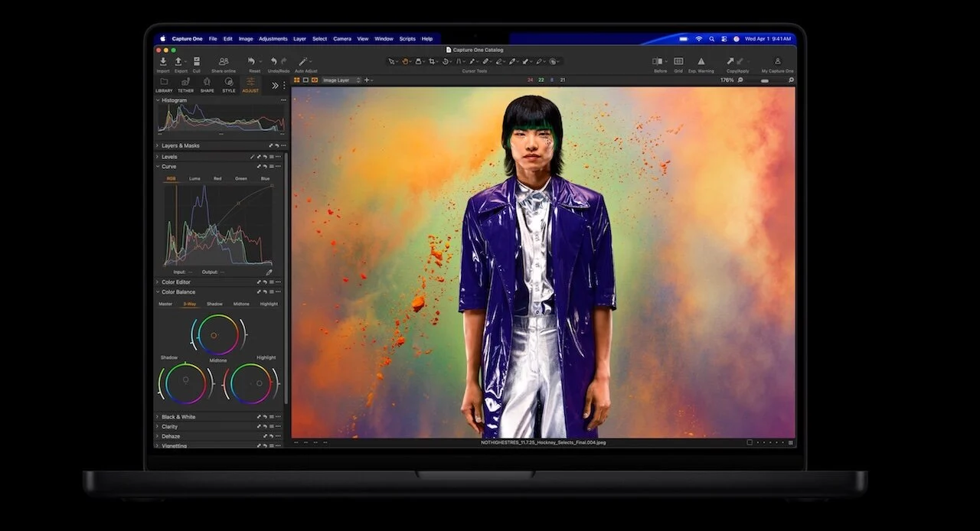Click the Copy adjustments arrow icon
This screenshot has height=531, width=980.
(730, 61)
